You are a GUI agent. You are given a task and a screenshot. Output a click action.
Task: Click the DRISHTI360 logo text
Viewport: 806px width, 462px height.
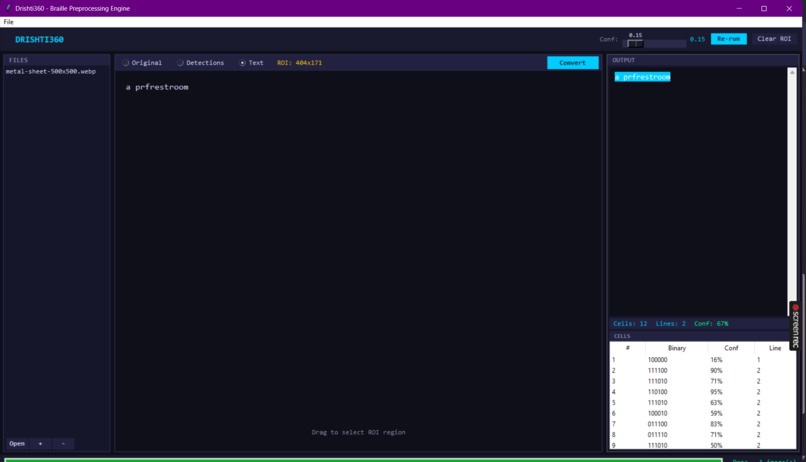click(x=39, y=40)
